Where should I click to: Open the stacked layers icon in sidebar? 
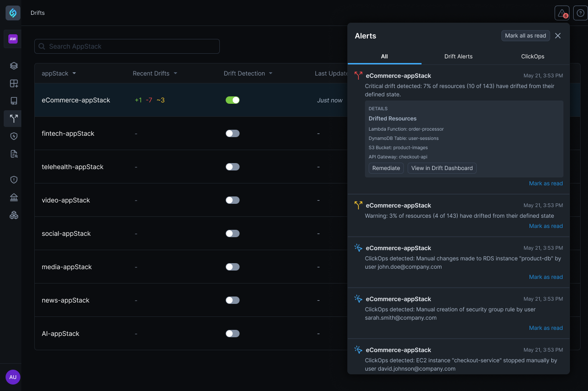click(13, 66)
